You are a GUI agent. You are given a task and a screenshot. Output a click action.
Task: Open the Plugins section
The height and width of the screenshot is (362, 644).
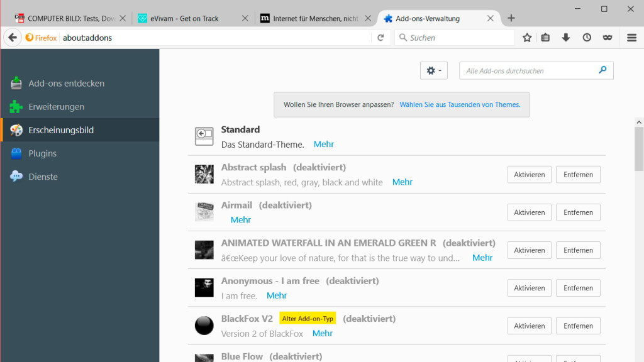tap(80, 153)
